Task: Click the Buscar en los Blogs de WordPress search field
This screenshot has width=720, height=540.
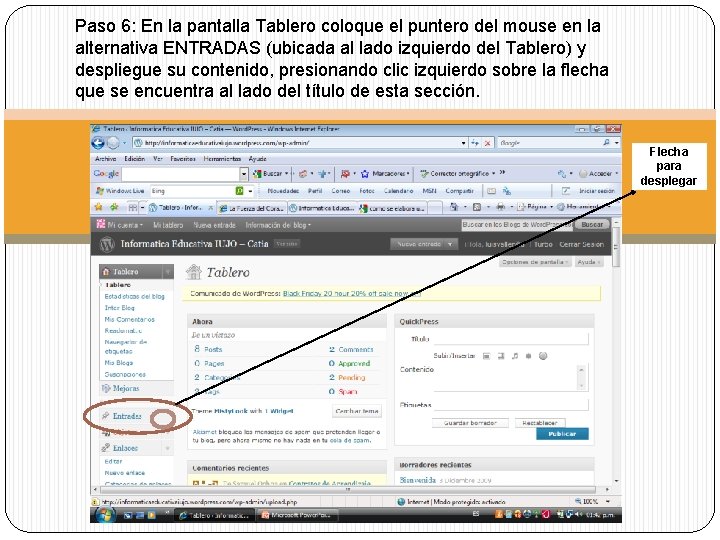Action: tap(518, 225)
